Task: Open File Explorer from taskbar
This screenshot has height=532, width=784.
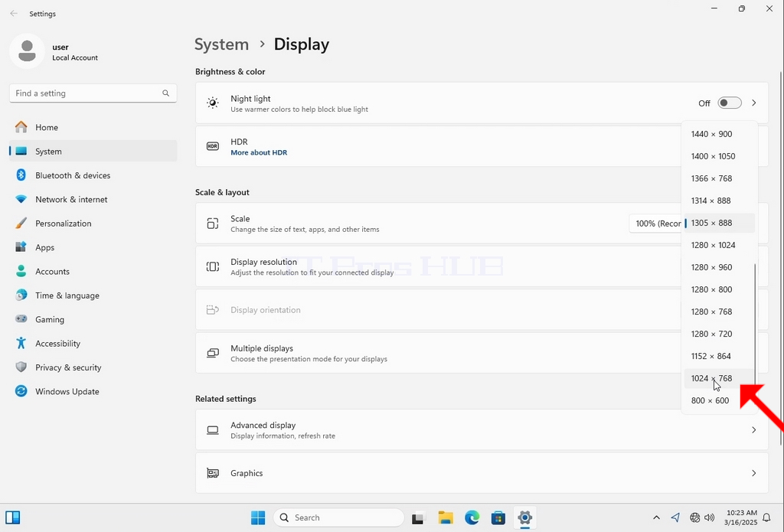Action: tap(445, 517)
